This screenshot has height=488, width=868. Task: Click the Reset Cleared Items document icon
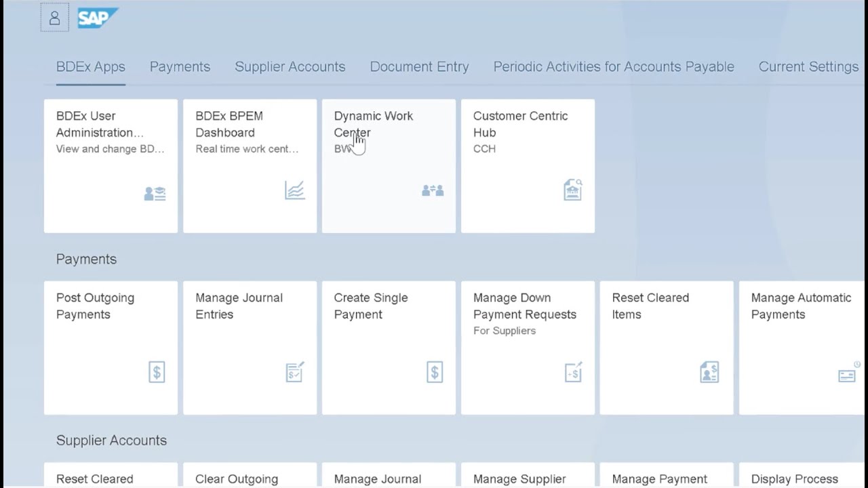pyautogui.click(x=709, y=372)
